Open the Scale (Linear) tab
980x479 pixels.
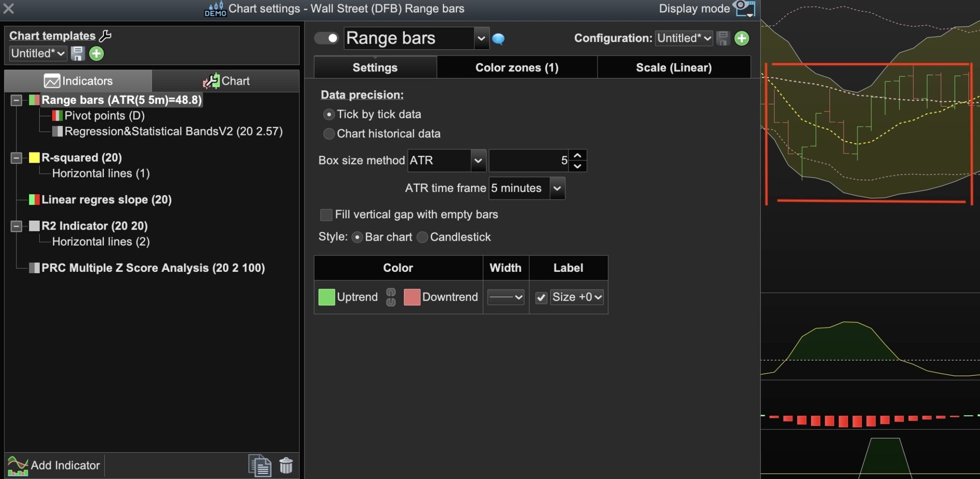[x=674, y=67]
